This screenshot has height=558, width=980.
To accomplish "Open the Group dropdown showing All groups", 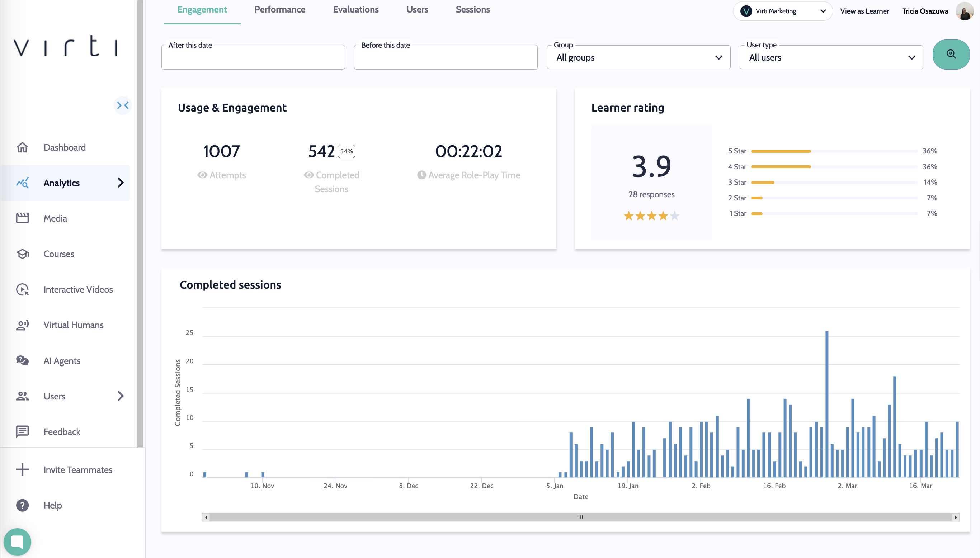I will coord(638,57).
